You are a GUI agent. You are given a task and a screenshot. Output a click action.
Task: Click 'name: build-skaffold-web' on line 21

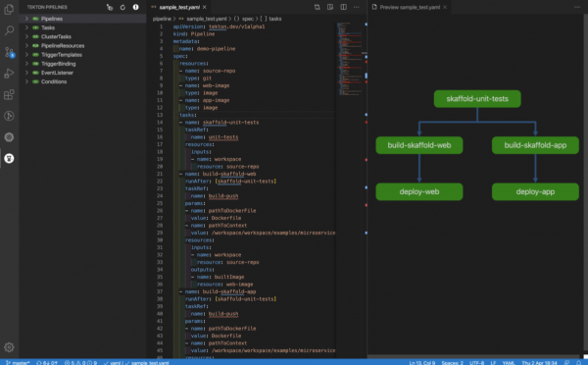click(220, 174)
